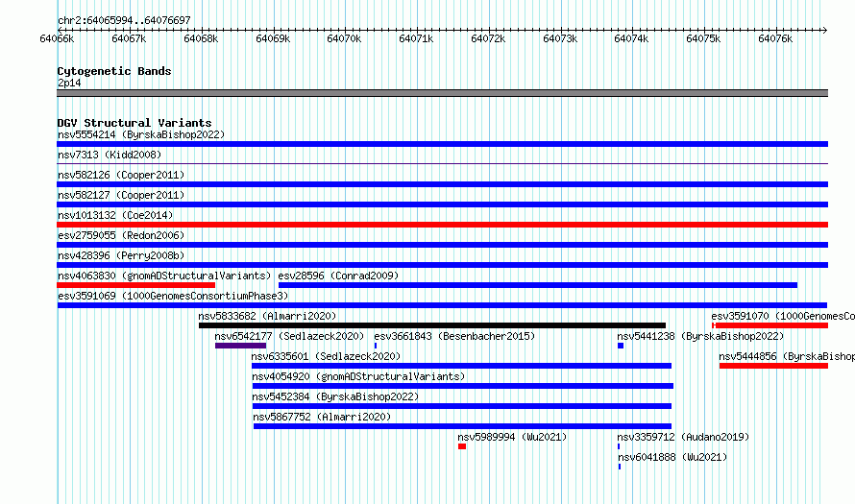Open nsv5452384 (ByrskaBishop2022) label
The height and width of the screenshot is (504, 855).
[x=335, y=396]
